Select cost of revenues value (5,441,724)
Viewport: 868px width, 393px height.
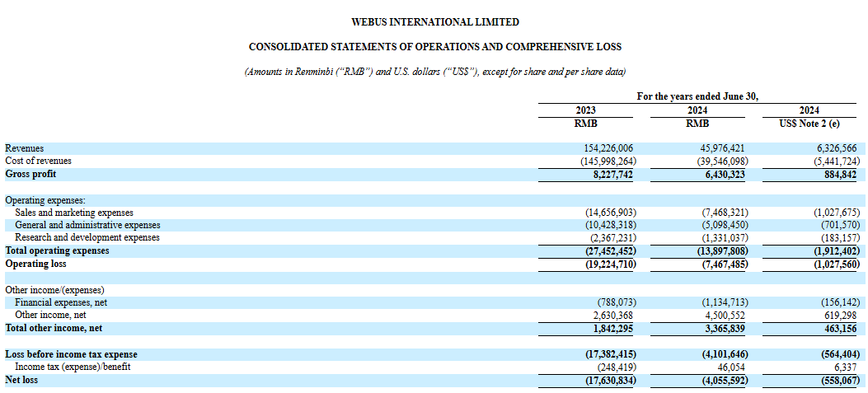pyautogui.click(x=837, y=161)
